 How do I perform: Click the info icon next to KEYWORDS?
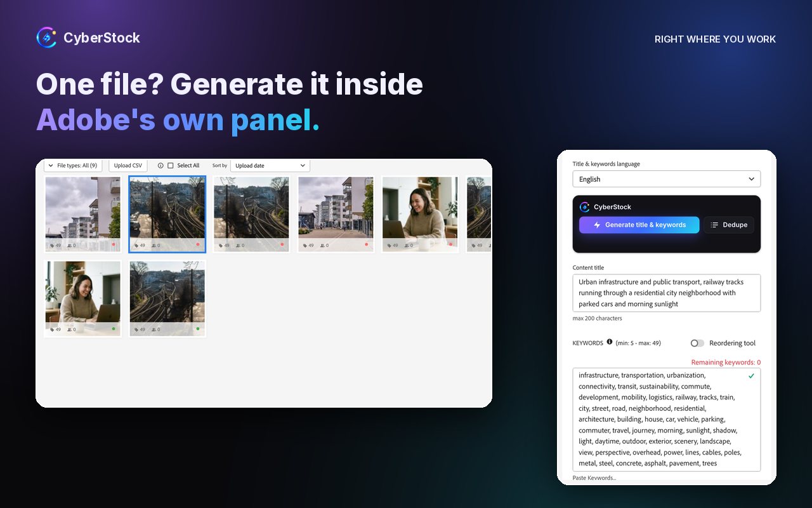coord(610,342)
